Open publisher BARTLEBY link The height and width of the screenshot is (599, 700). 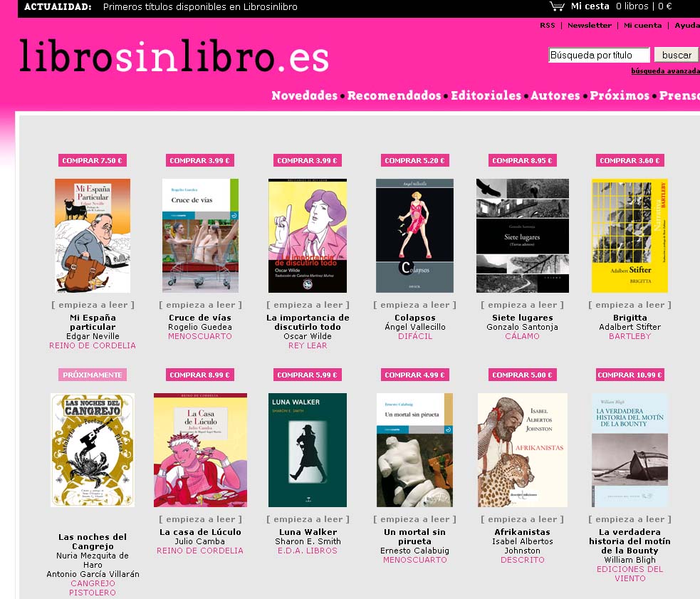(x=630, y=336)
